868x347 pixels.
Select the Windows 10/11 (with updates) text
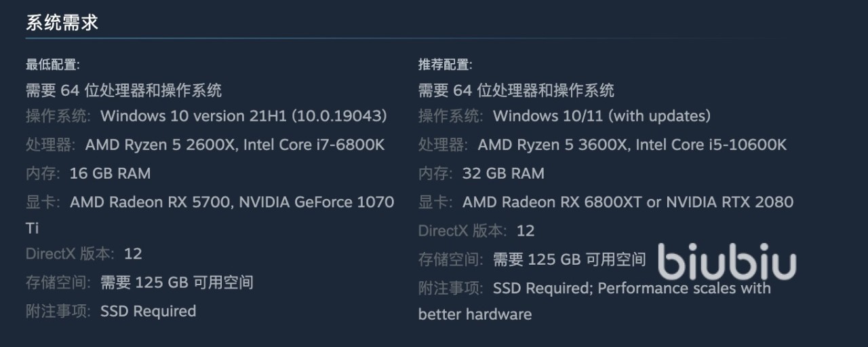[601, 115]
